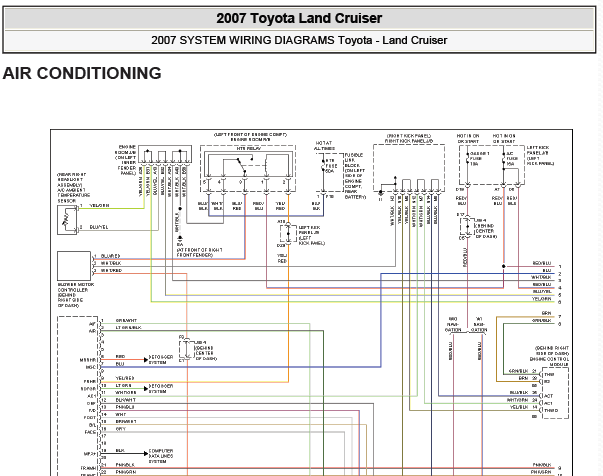The image size is (603, 476).
Task: Click the 'YEL/GRN' wire label at sensor pin 1
Action: tap(99, 206)
